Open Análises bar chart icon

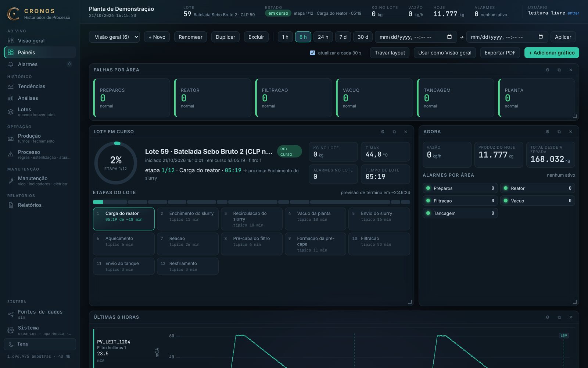(x=11, y=98)
